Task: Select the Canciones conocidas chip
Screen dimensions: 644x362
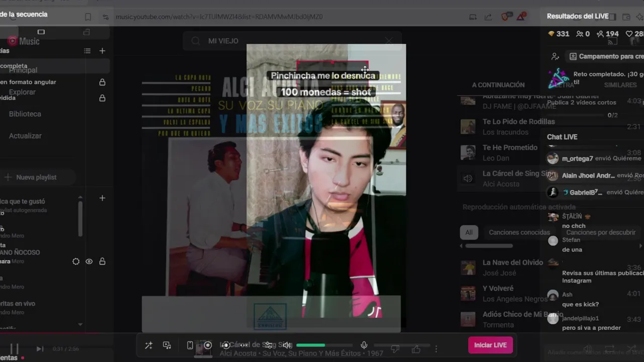Action: [519, 232]
